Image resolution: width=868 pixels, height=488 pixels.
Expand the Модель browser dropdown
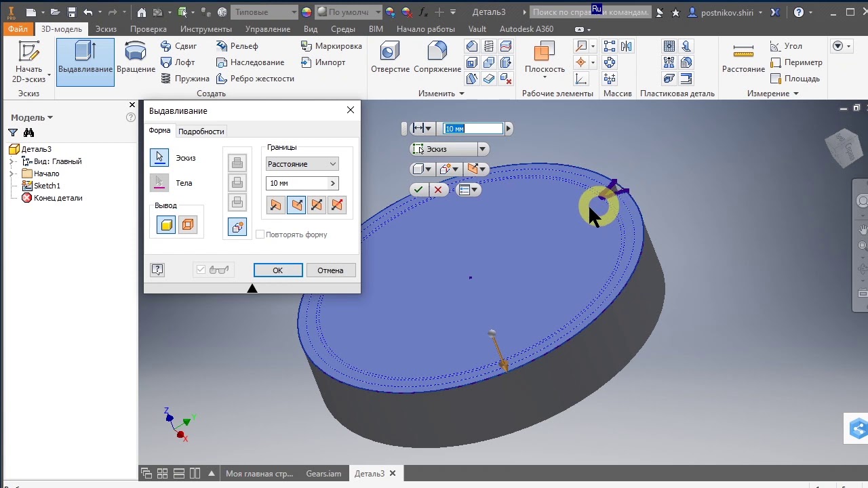[50, 118]
